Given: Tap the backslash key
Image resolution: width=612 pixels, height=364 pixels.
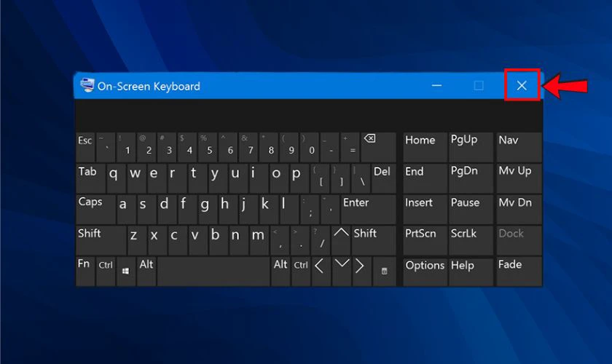Looking at the screenshot, I should point(360,178).
